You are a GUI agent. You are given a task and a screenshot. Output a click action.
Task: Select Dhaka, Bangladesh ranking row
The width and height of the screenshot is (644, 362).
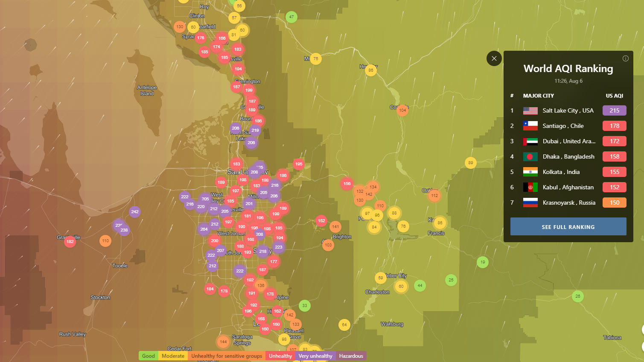pos(568,156)
